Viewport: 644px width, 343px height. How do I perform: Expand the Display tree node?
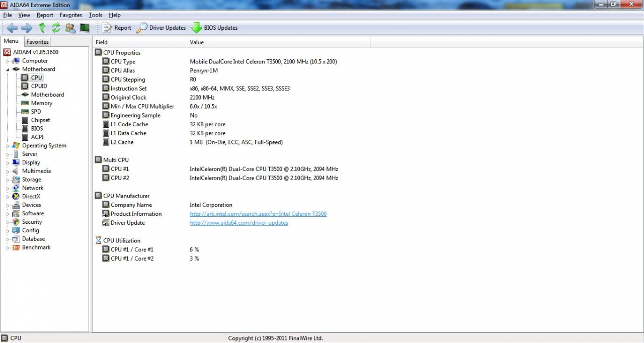tap(8, 163)
